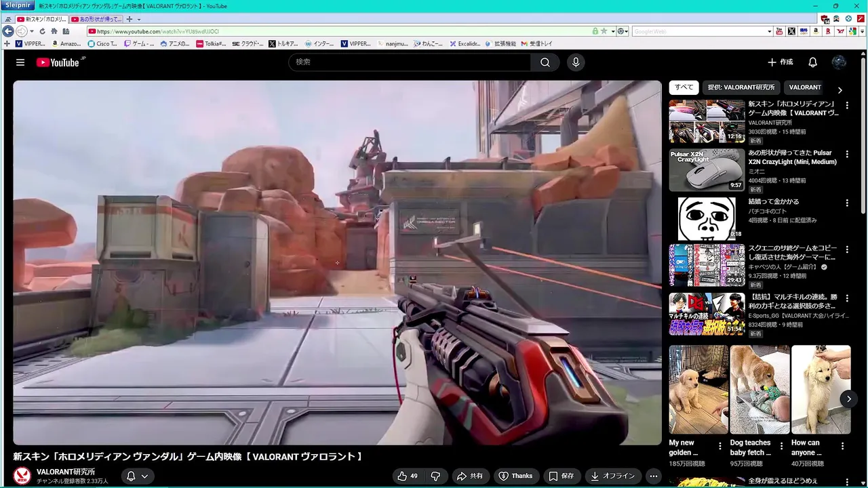Image resolution: width=868 pixels, height=488 pixels.
Task: Select the VALORANT filter chip
Action: coord(805,87)
